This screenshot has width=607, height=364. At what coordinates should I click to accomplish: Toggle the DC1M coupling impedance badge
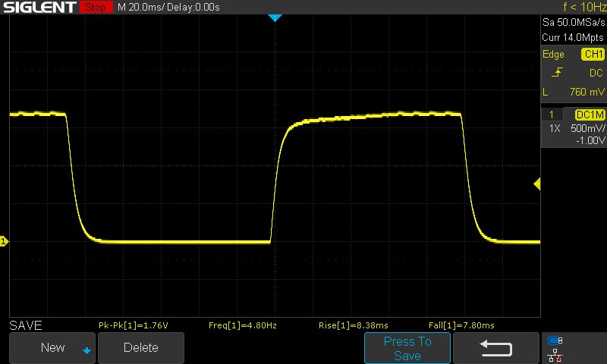(x=589, y=115)
